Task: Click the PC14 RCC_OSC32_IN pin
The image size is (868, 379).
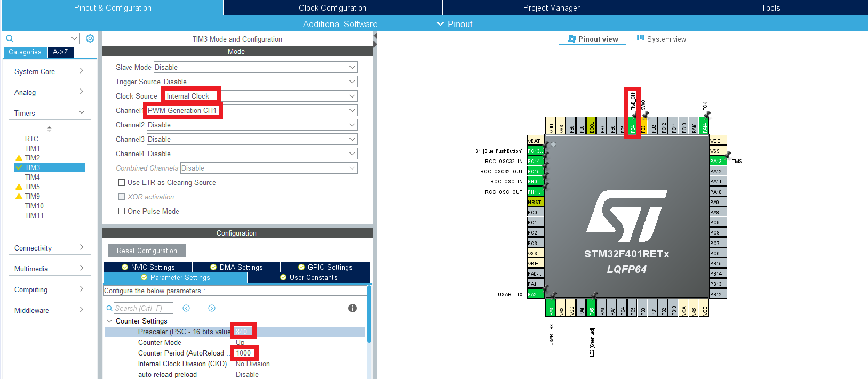Action: 536,161
